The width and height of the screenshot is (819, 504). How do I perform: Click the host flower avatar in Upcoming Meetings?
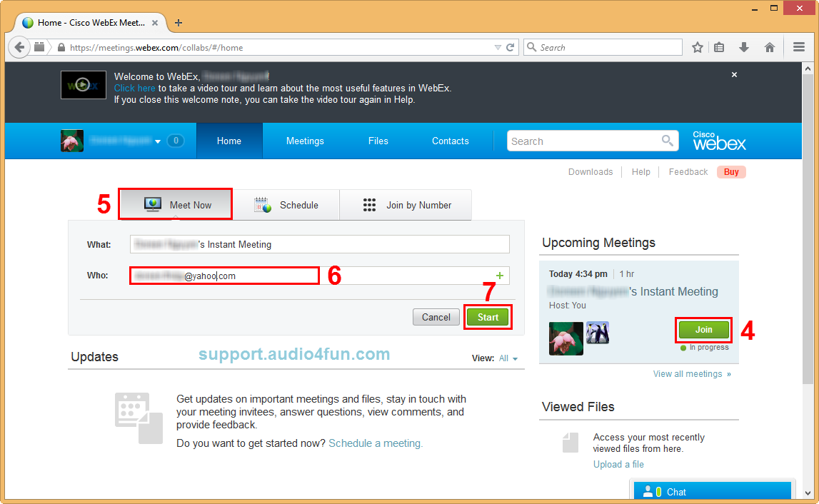point(566,338)
